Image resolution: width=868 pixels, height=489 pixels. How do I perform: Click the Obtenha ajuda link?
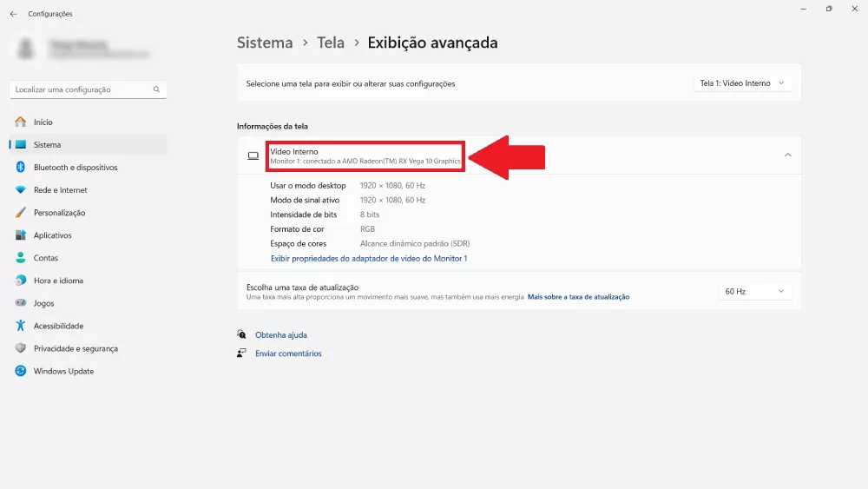click(280, 334)
